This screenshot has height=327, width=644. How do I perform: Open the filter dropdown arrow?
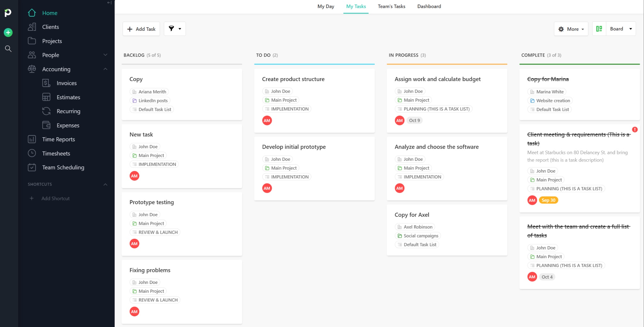[180, 29]
